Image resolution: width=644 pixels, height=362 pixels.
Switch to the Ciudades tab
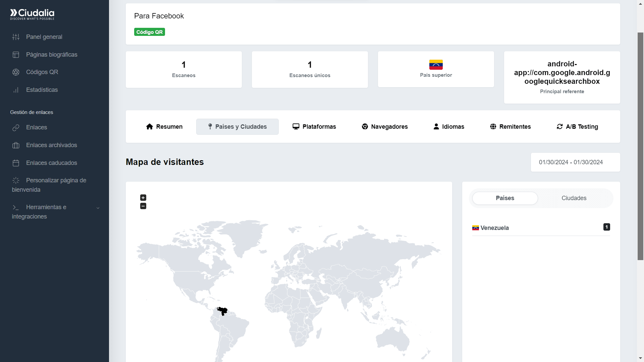pyautogui.click(x=574, y=198)
